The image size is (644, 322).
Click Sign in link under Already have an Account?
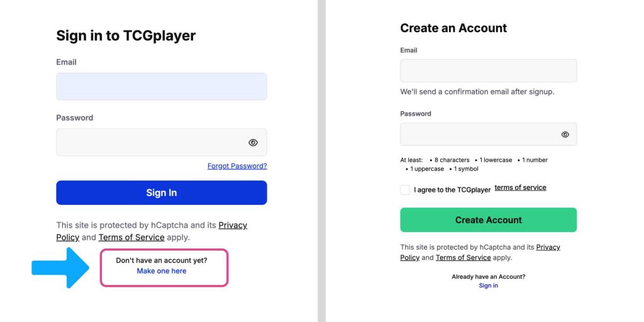488,286
